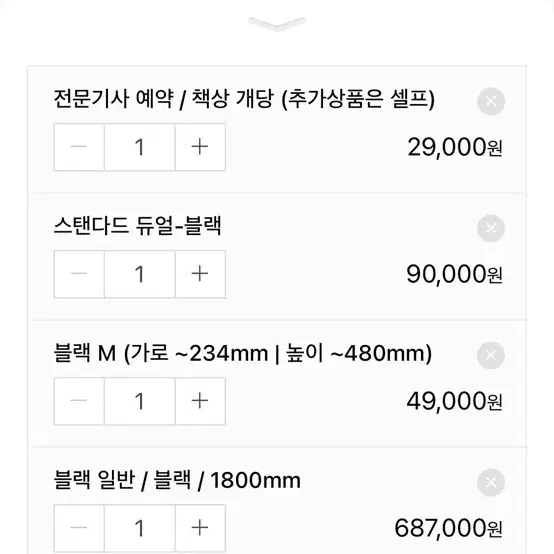
Task: Edit quantity field for 스탠다드 듀얼-블랙
Action: (140, 274)
